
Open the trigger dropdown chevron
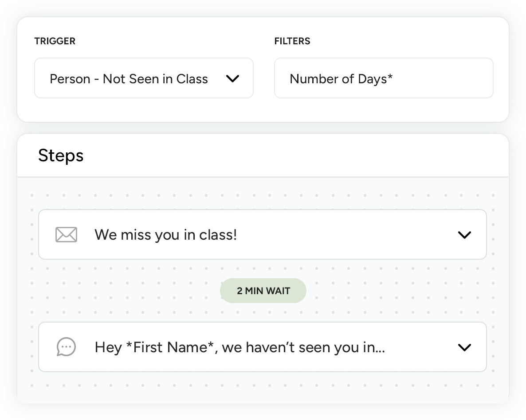(x=232, y=79)
